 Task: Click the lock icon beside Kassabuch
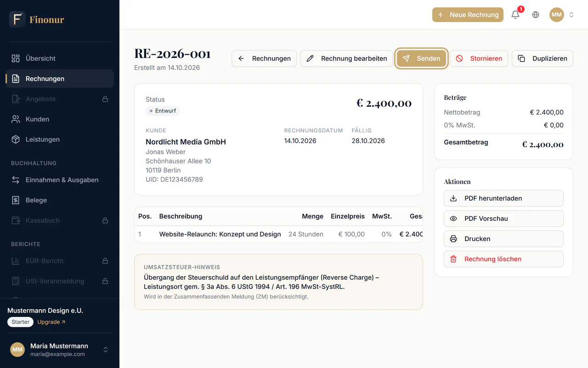(x=105, y=220)
